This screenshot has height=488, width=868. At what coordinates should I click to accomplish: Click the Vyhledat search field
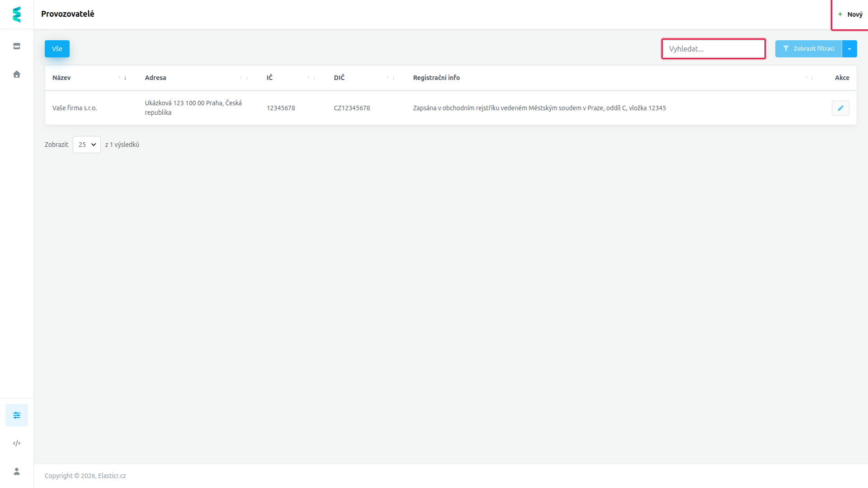[x=713, y=49]
